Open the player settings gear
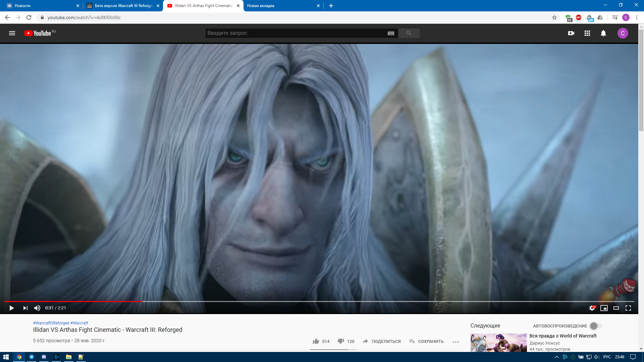Viewport: 644px width, 362px height. [592, 308]
